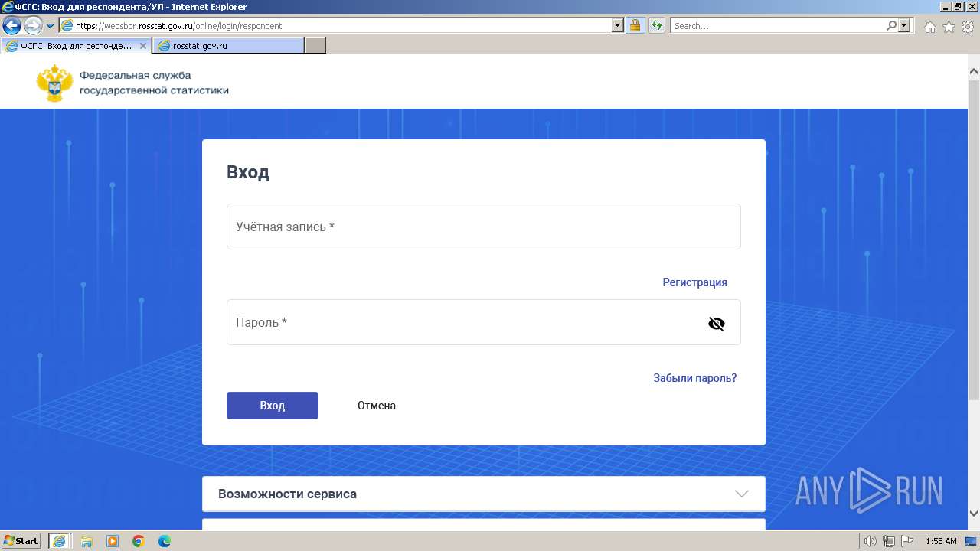Click Федеральная служба государственной статистики header text
Viewport: 980px width, 551px height.
point(154,83)
